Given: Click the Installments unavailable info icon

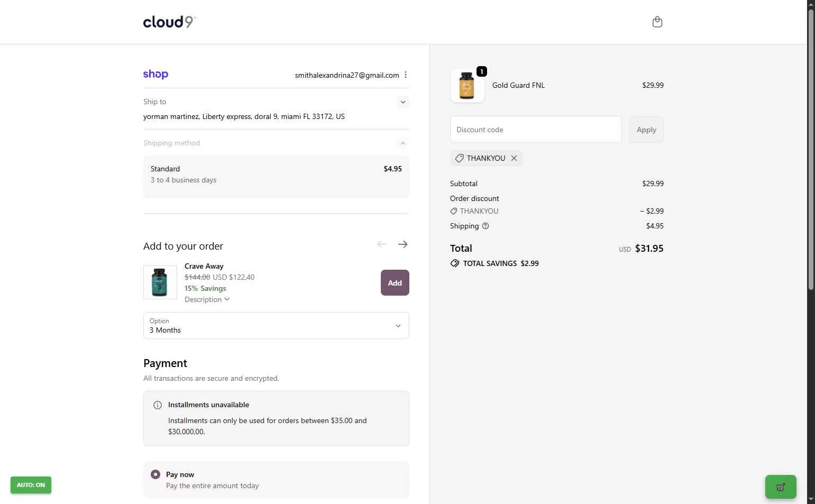Looking at the screenshot, I should click(158, 405).
